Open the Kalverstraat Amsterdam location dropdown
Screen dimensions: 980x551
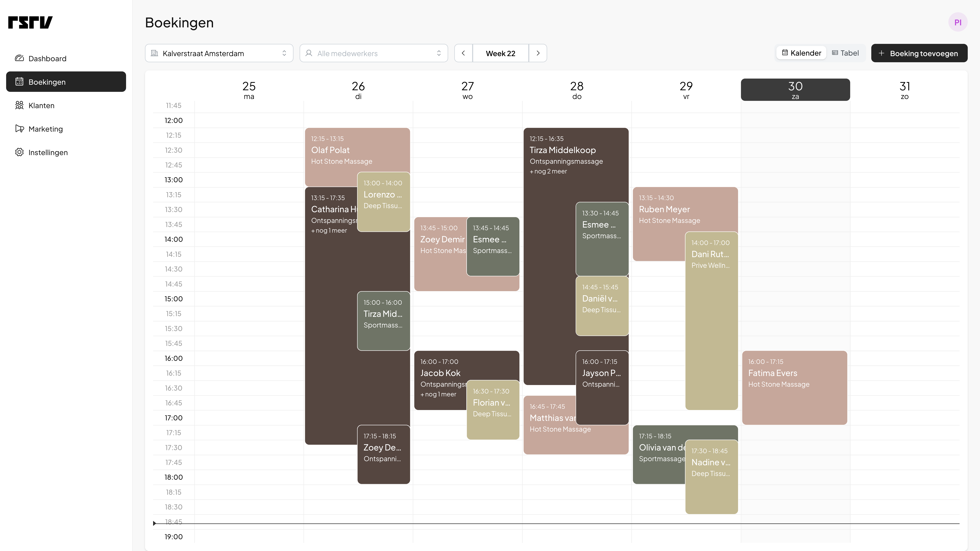pos(219,53)
